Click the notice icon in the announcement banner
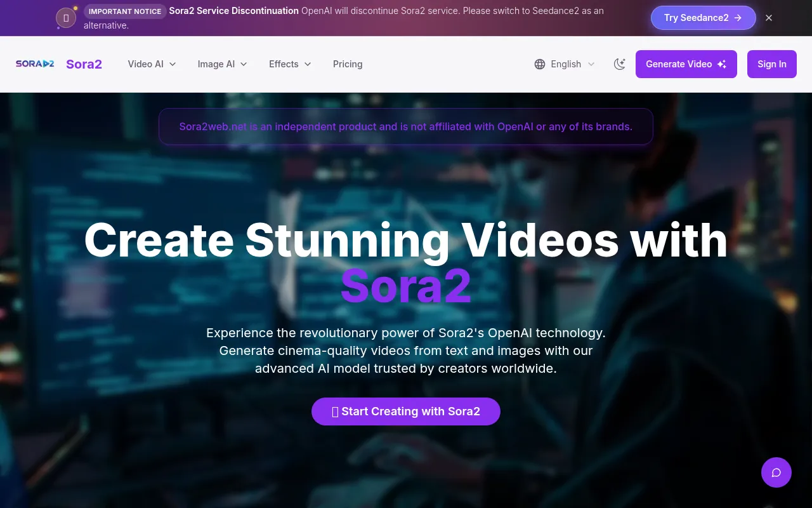812x508 pixels. click(x=66, y=18)
